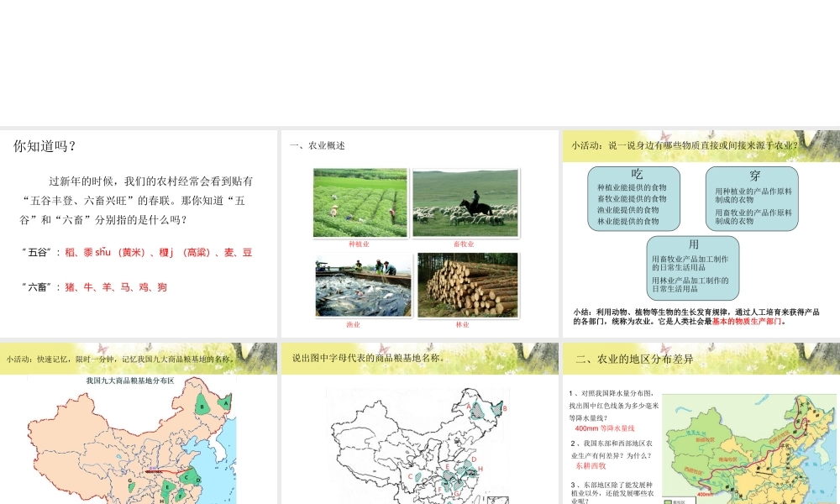Select the red caption 林业
Screen dimensions: 840x504
[x=462, y=324]
